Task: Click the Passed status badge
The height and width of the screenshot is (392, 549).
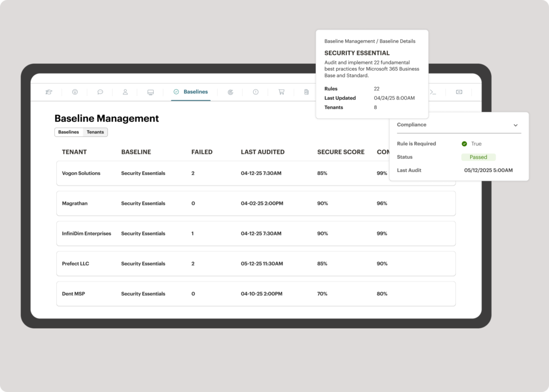Action: coord(478,157)
